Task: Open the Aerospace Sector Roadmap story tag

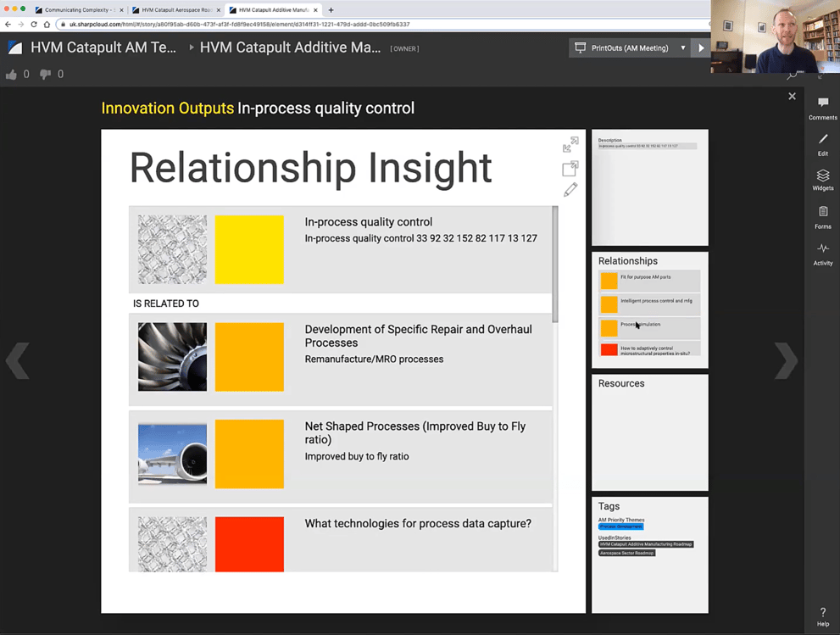Action: (x=626, y=553)
